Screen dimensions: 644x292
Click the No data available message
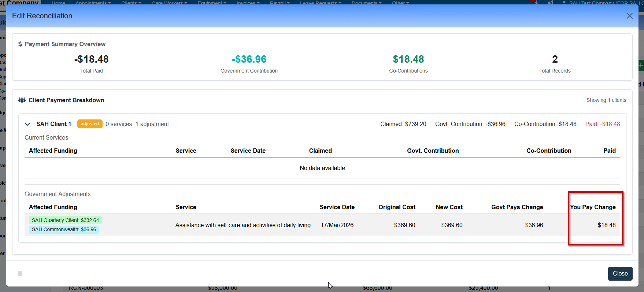pyautogui.click(x=322, y=168)
